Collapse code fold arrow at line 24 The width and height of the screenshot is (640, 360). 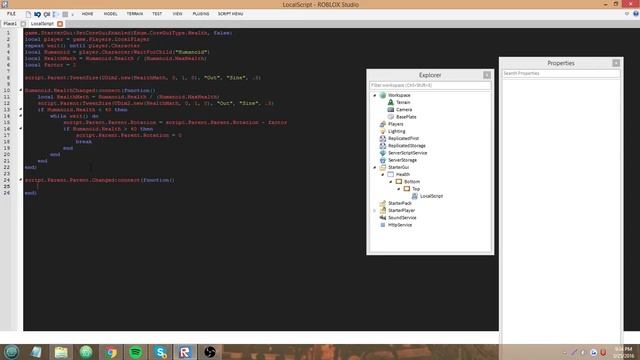(20, 180)
